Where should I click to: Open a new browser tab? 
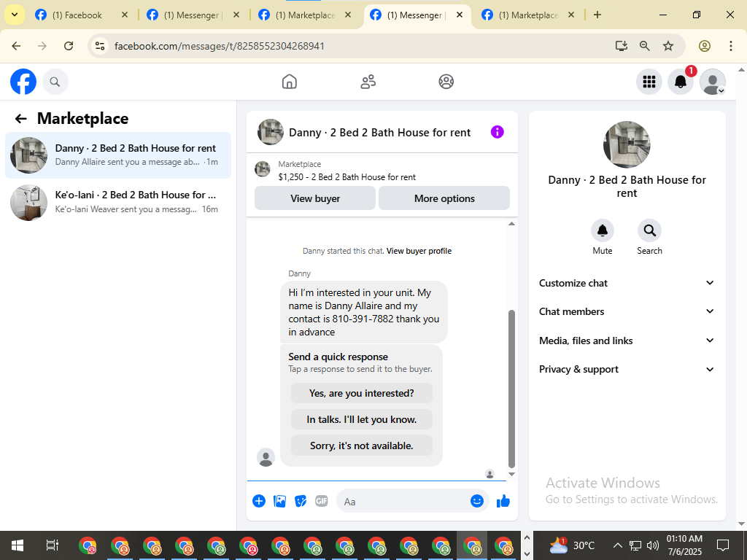pyautogui.click(x=597, y=15)
